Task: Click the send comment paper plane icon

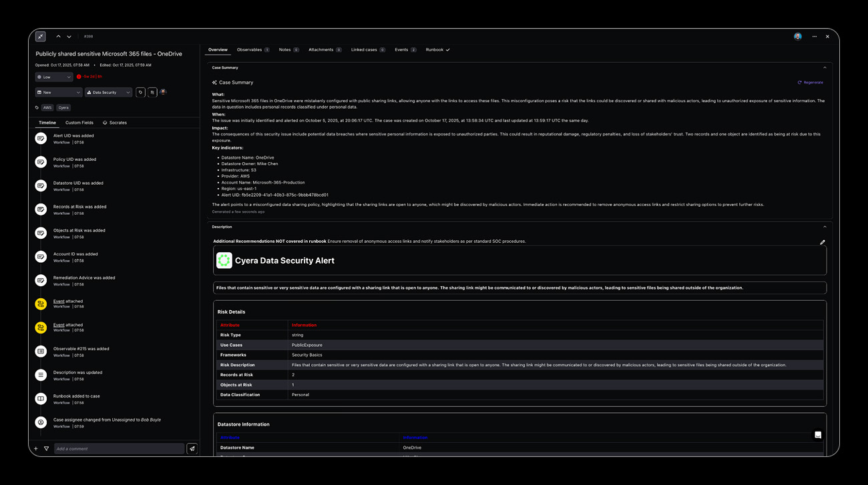Action: pyautogui.click(x=192, y=449)
